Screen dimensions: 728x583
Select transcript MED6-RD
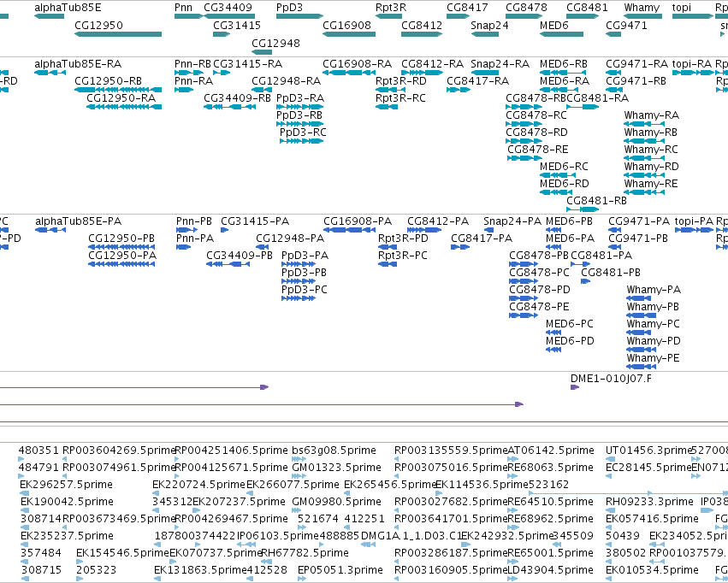tap(564, 184)
